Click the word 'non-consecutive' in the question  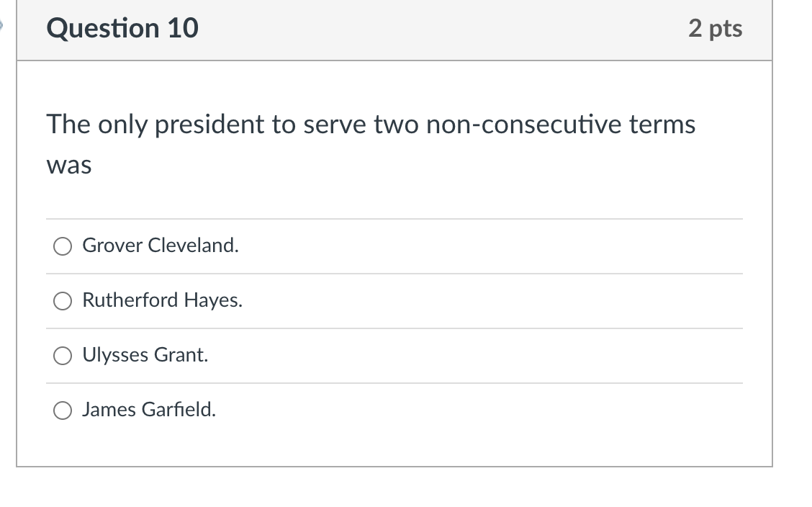(x=523, y=125)
